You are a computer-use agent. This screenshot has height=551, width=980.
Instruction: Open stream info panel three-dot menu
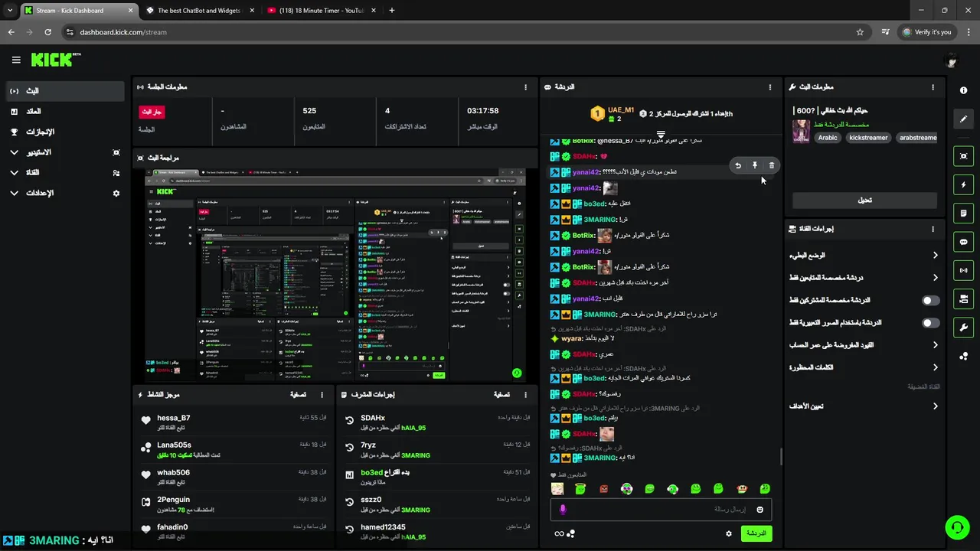point(933,87)
